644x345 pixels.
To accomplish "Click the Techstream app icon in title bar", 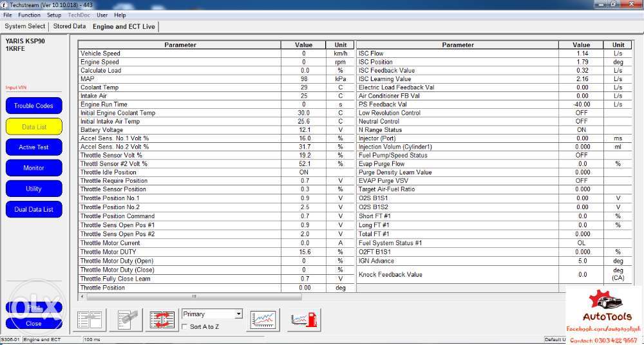I will (4, 4).
